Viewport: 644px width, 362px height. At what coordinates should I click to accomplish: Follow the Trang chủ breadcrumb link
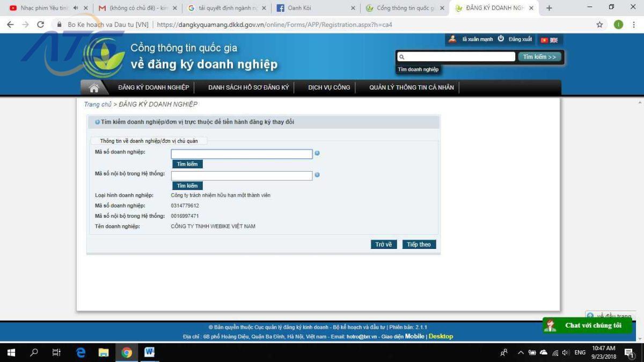point(98,104)
